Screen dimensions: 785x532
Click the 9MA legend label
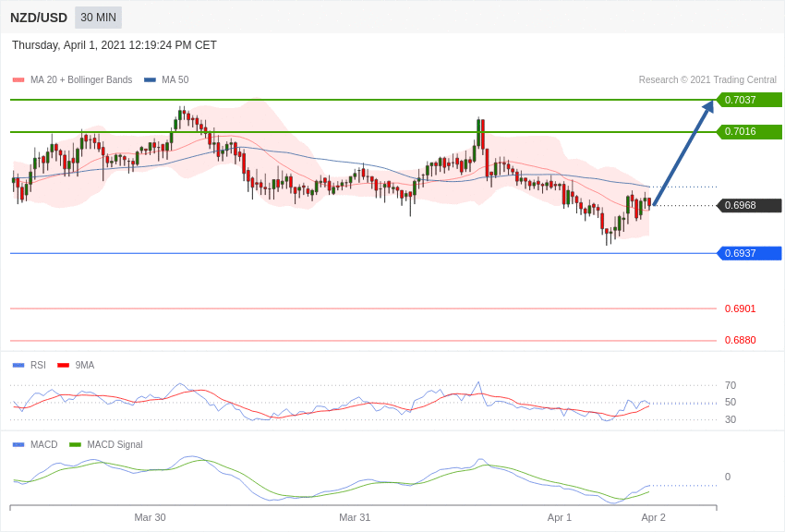click(x=85, y=366)
